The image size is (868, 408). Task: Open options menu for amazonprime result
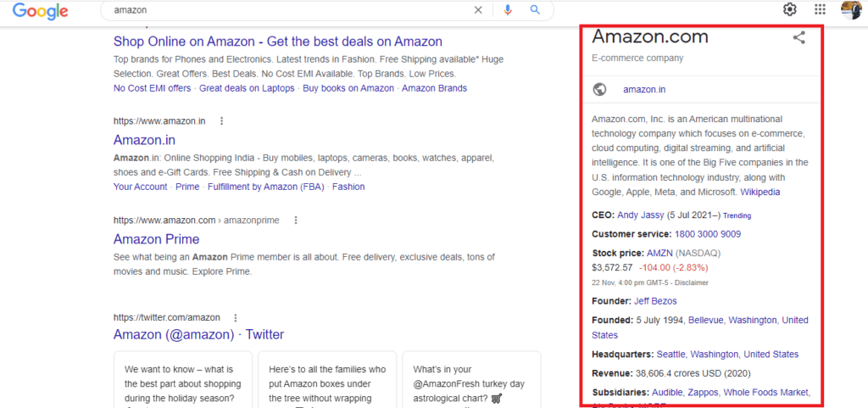click(296, 221)
